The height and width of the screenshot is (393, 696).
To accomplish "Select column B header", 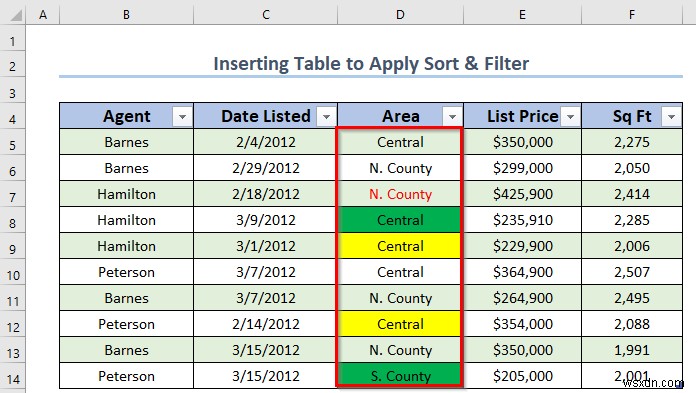I will [127, 15].
